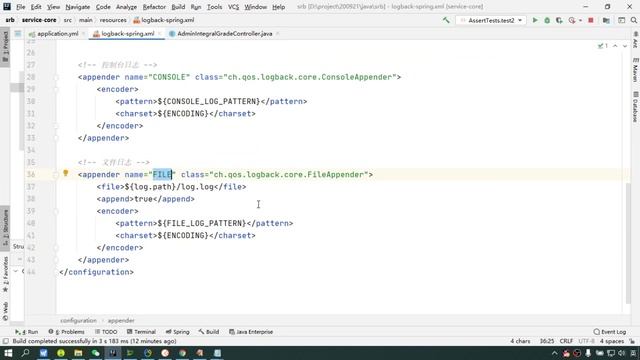Open the VCS menu

[x=233, y=7]
